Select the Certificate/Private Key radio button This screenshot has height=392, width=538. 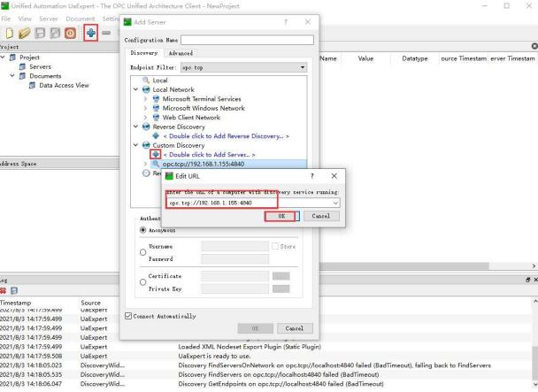point(143,282)
